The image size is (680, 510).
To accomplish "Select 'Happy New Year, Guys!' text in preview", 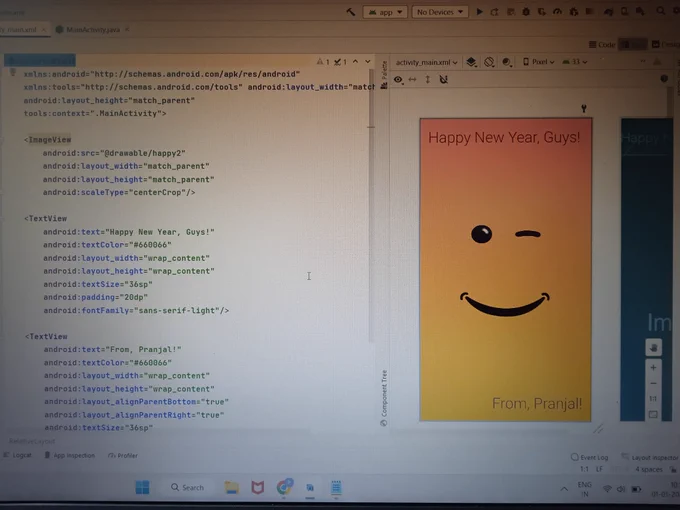I will (x=504, y=137).
